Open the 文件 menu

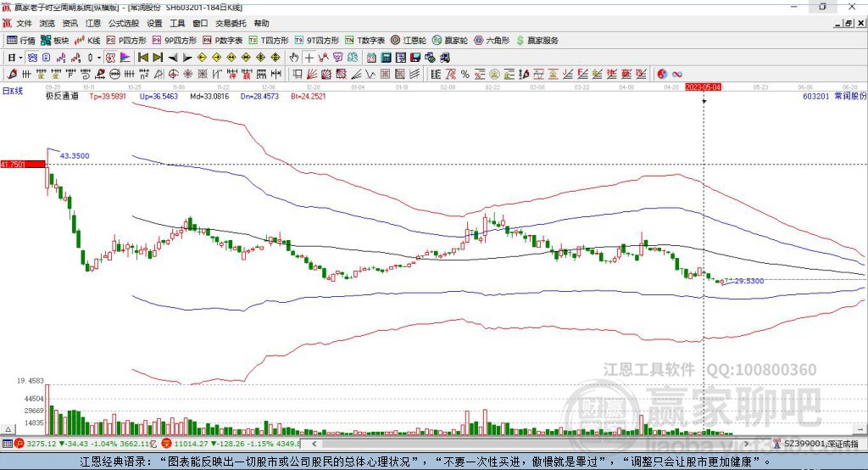[24, 23]
